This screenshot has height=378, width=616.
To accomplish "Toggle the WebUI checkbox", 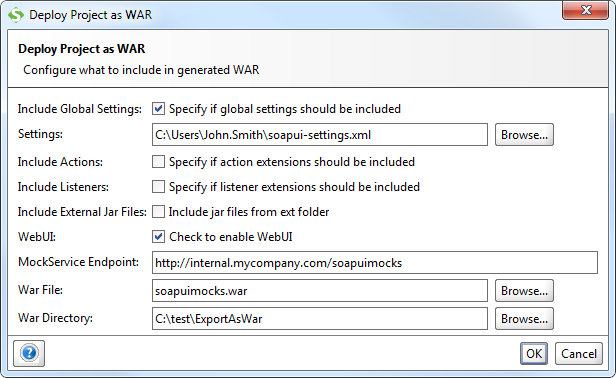I will coord(158,237).
